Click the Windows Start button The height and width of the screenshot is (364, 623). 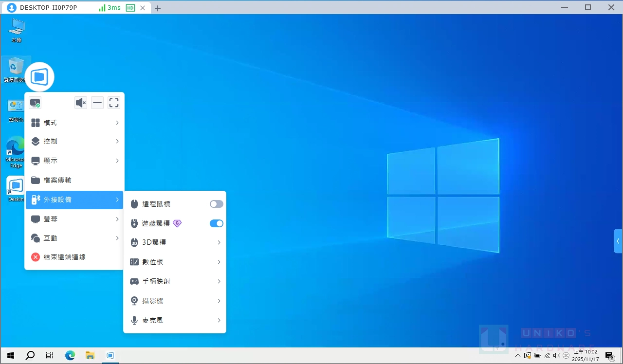pyautogui.click(x=10, y=355)
